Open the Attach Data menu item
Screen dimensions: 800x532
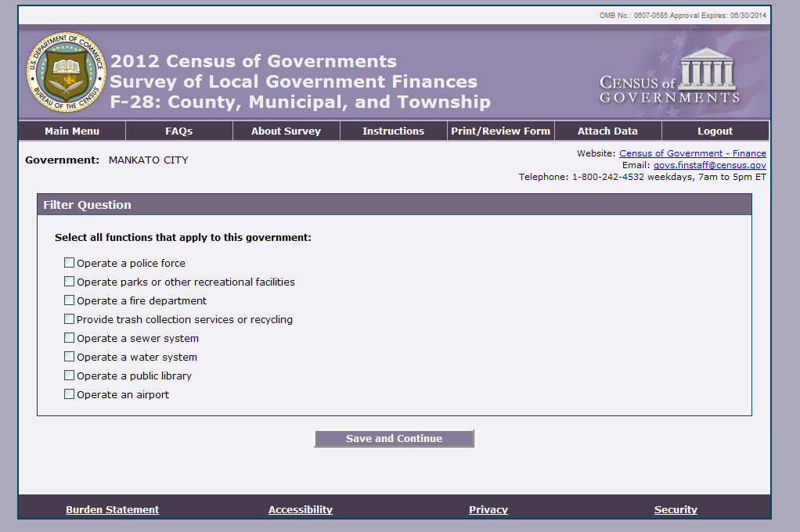[x=607, y=131]
